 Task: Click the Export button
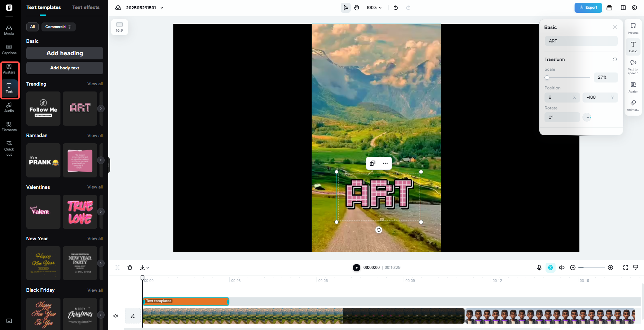[588, 7]
